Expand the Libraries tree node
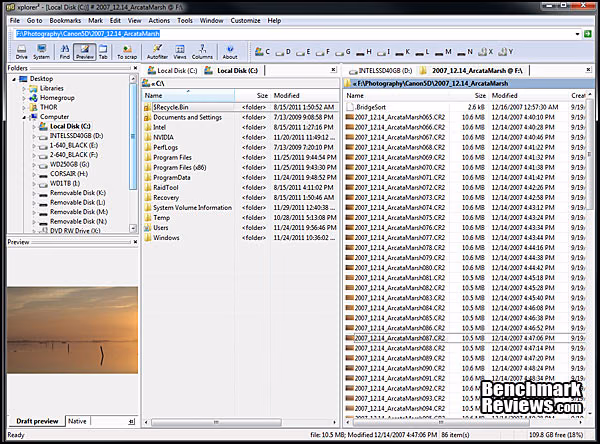600x444 pixels. coord(24,88)
